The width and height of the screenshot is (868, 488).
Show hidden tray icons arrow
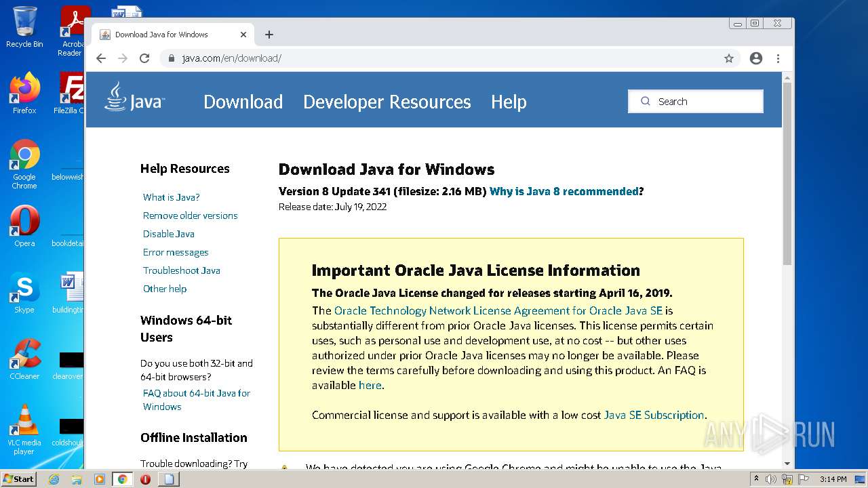[x=757, y=479]
